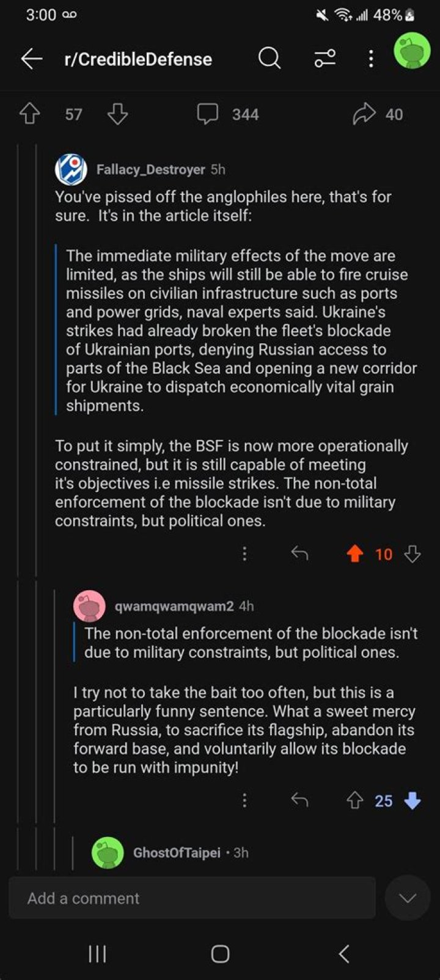Reply to Fallacy_Destroyer's comment
The height and width of the screenshot is (980, 440).
tap(299, 554)
